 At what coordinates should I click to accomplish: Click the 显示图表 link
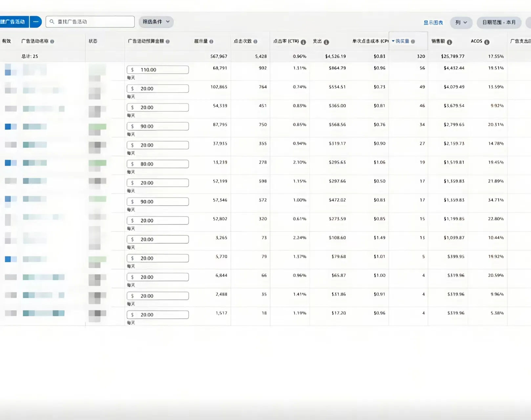(433, 23)
